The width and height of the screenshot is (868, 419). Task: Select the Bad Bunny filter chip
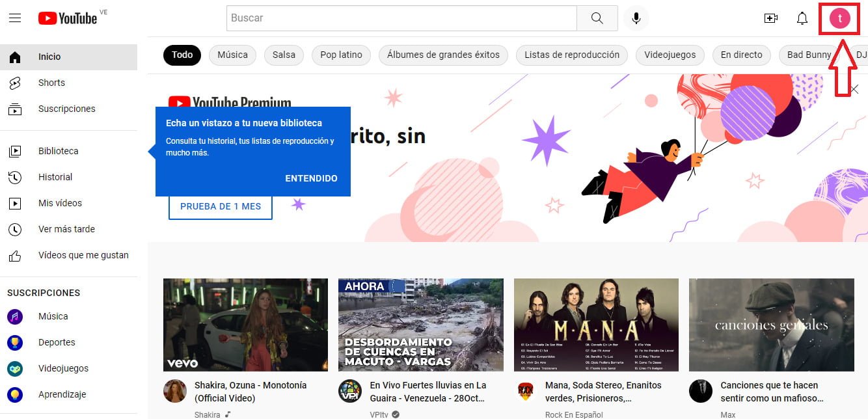(809, 55)
